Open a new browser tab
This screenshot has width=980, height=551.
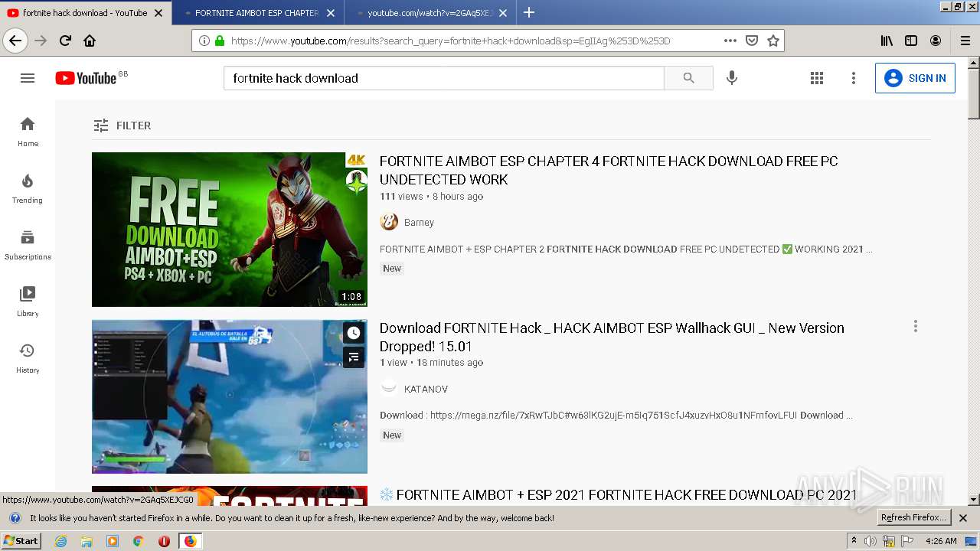[x=529, y=12]
